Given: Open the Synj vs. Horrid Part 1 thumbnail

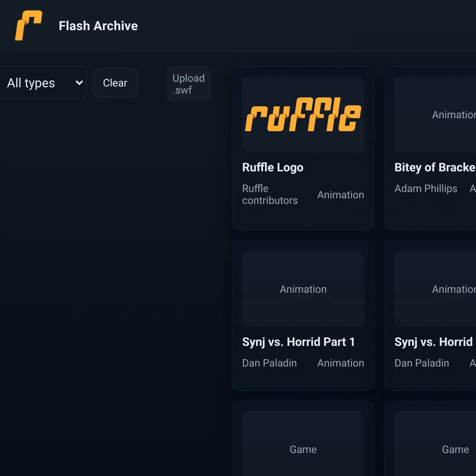Looking at the screenshot, I should 303,289.
